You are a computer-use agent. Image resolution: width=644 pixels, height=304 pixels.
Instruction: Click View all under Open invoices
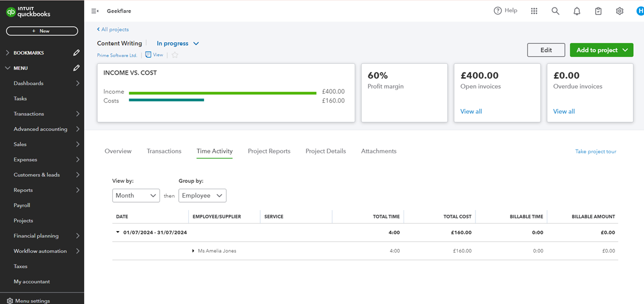click(x=471, y=112)
